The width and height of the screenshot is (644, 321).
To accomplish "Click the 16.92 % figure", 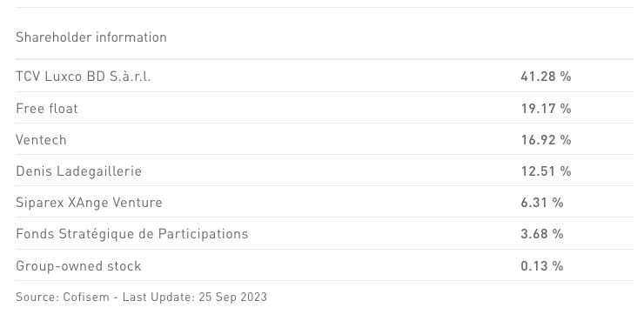I will tap(546, 140).
